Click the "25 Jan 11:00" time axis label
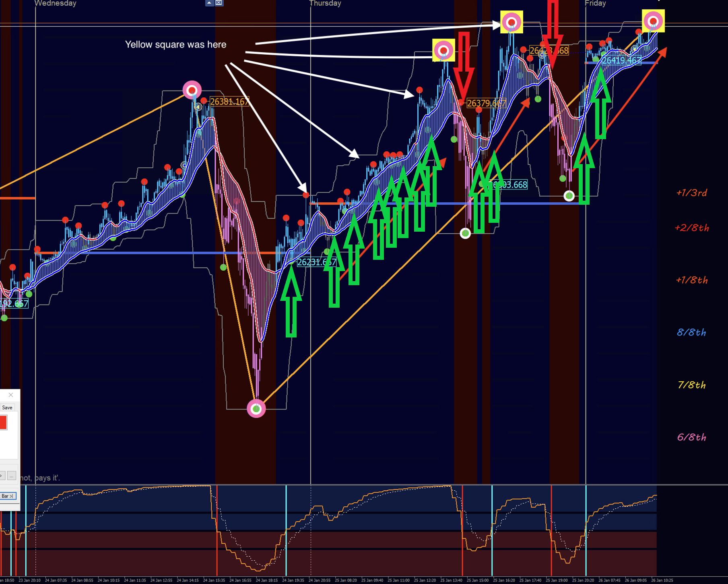Screen dimensions: 728x584 (399, 580)
